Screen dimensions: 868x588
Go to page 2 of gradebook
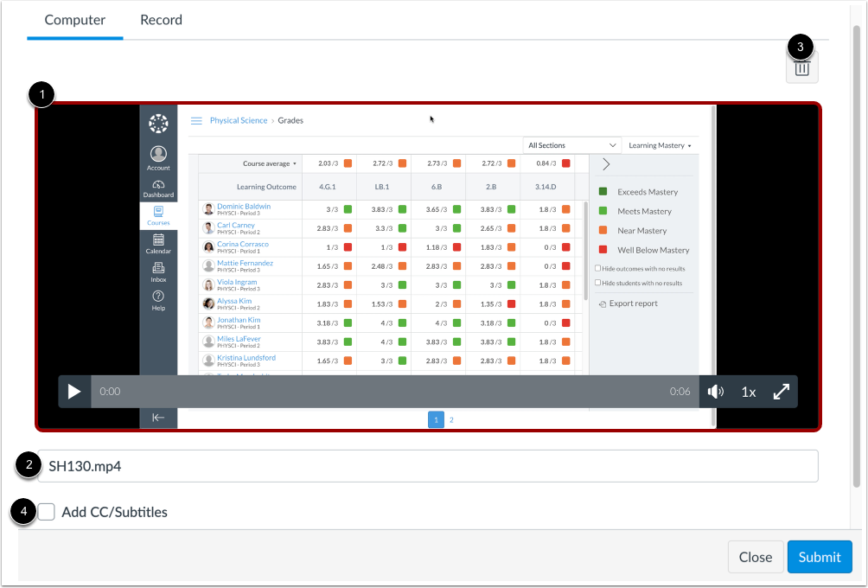tap(451, 419)
